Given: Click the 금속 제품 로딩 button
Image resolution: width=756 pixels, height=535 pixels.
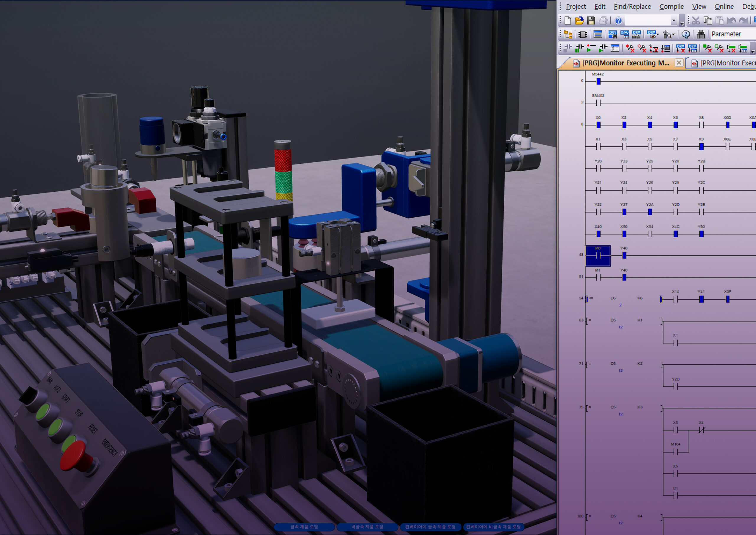Looking at the screenshot, I should (x=304, y=527).
